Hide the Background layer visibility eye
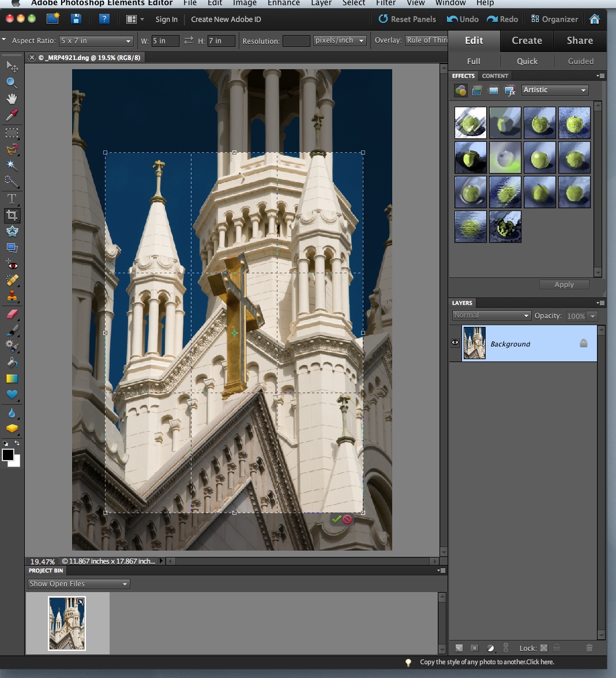 [455, 343]
